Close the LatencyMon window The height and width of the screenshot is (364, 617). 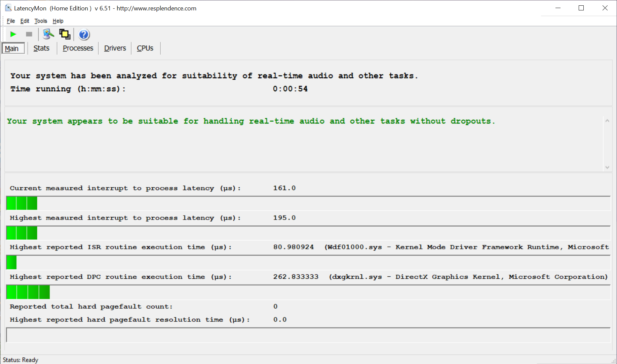pyautogui.click(x=605, y=8)
